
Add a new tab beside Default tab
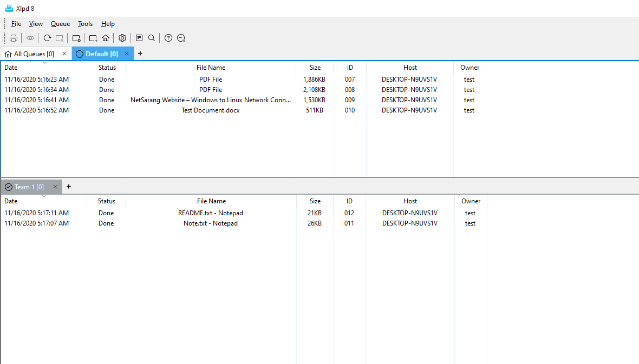[x=140, y=54]
